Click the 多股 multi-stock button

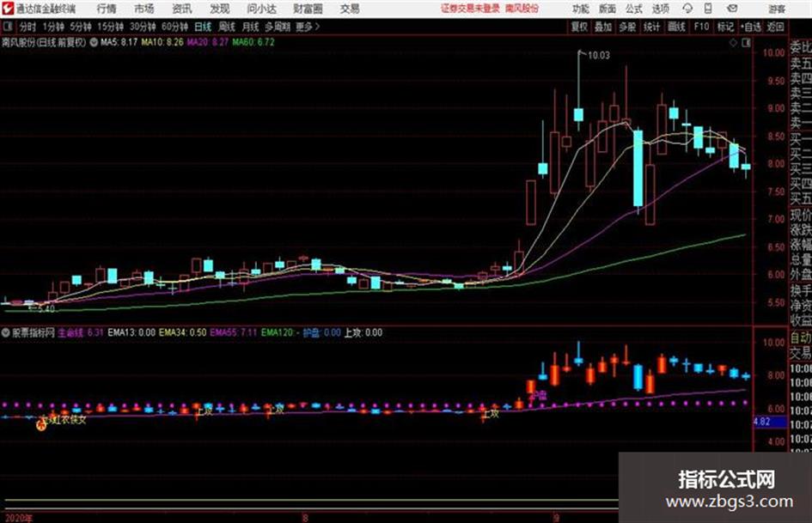coord(627,27)
